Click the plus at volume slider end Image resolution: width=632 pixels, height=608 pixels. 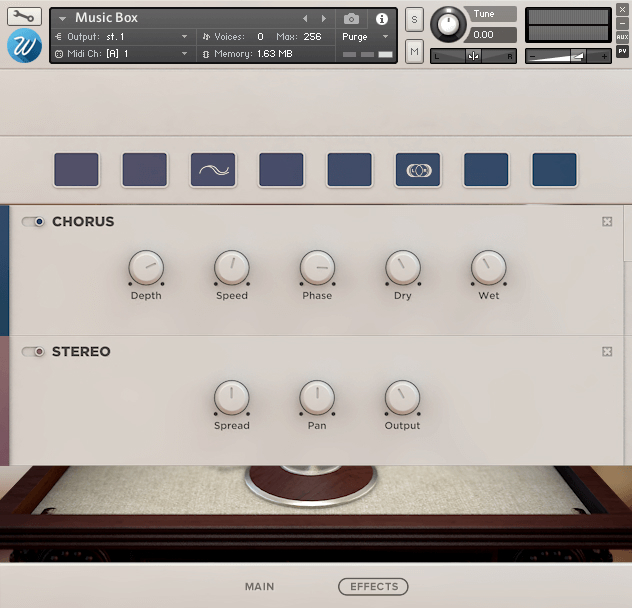coord(604,56)
